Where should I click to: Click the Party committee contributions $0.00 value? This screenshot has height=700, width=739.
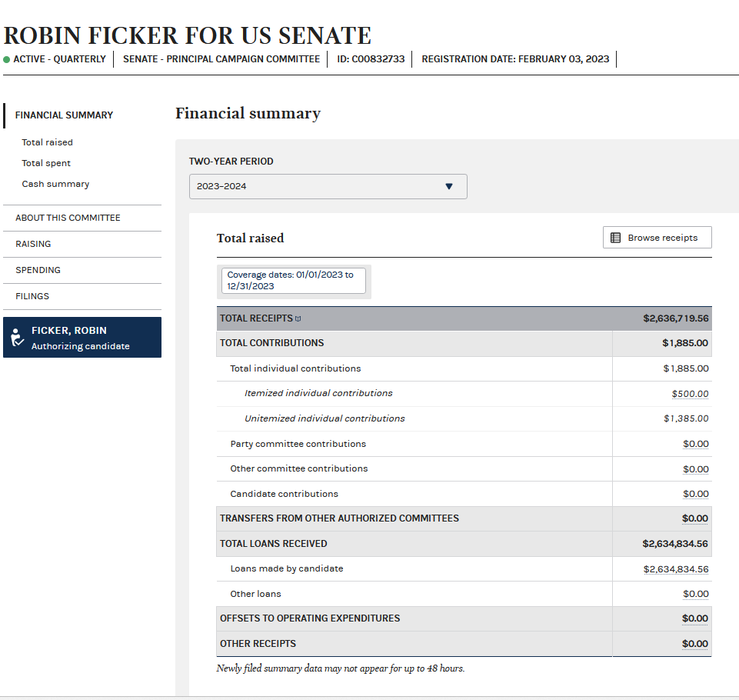pos(695,443)
